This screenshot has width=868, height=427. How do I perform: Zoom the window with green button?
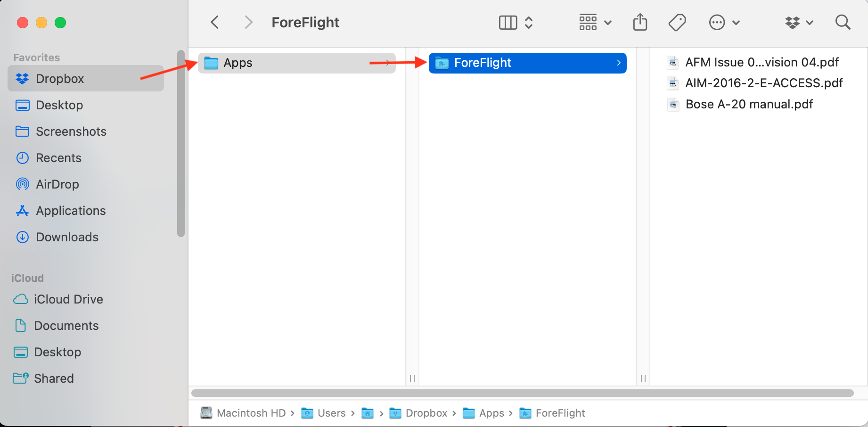coord(60,23)
